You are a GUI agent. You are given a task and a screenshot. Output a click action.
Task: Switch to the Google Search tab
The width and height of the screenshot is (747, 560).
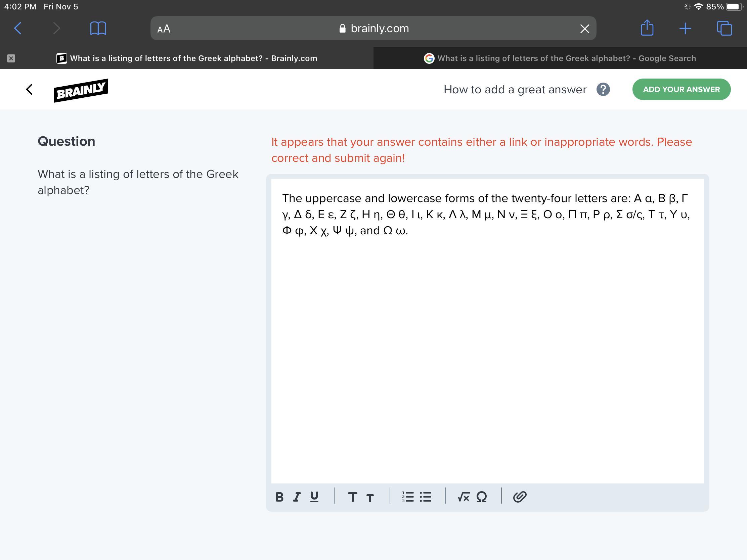tap(560, 58)
